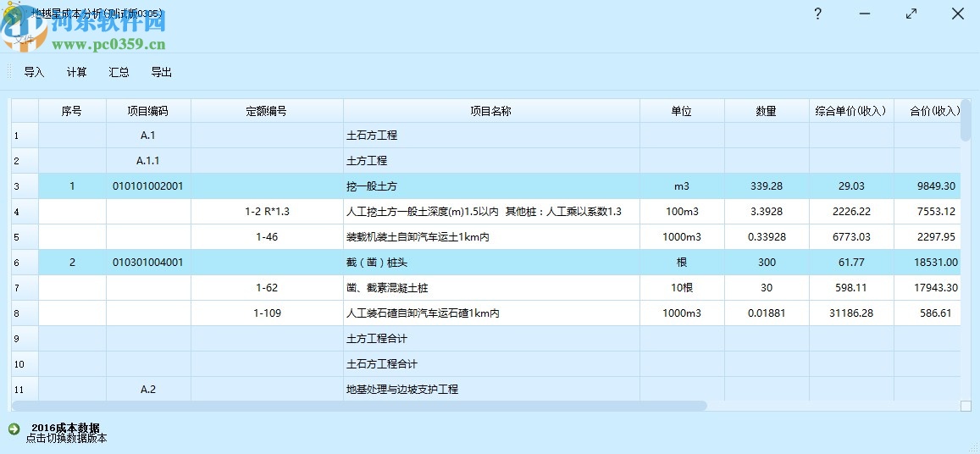Viewport: 980px width, 454px height.
Task: Click the 计算 toolbar button
Action: coord(77,72)
